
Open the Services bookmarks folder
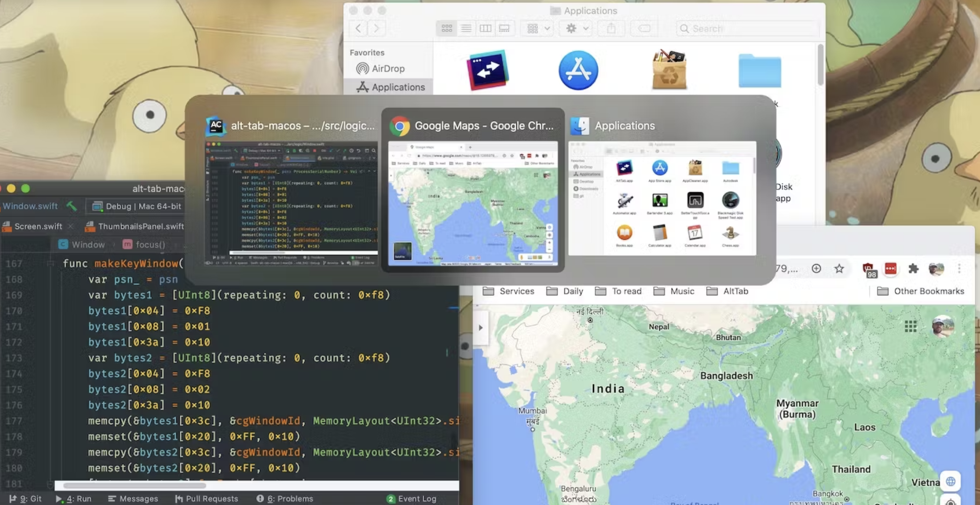pos(508,291)
